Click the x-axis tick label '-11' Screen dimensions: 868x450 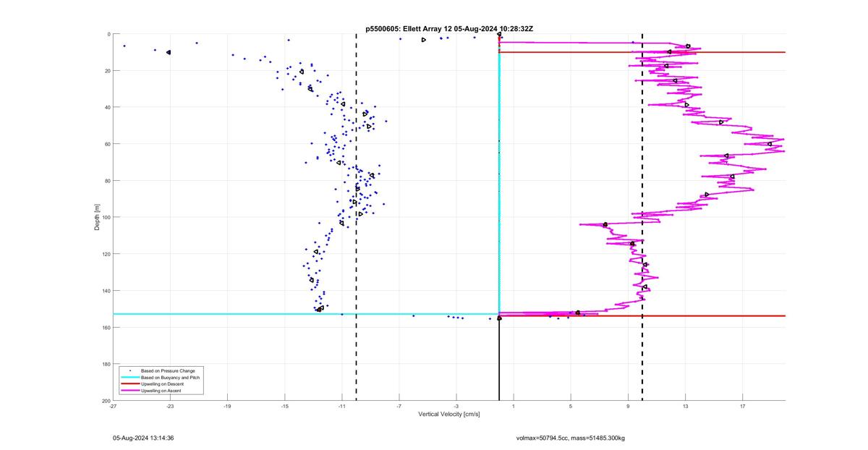341,407
